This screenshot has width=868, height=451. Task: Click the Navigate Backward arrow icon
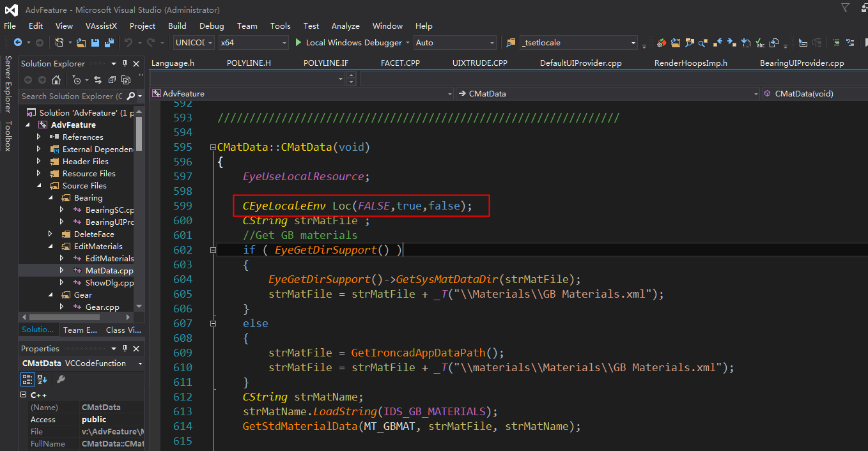pyautogui.click(x=17, y=43)
